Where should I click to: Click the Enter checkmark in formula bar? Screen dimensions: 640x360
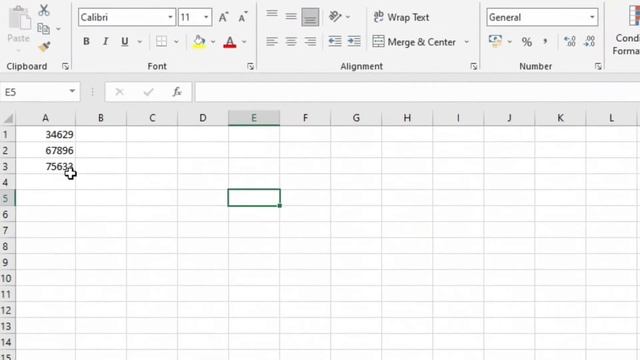click(149, 92)
